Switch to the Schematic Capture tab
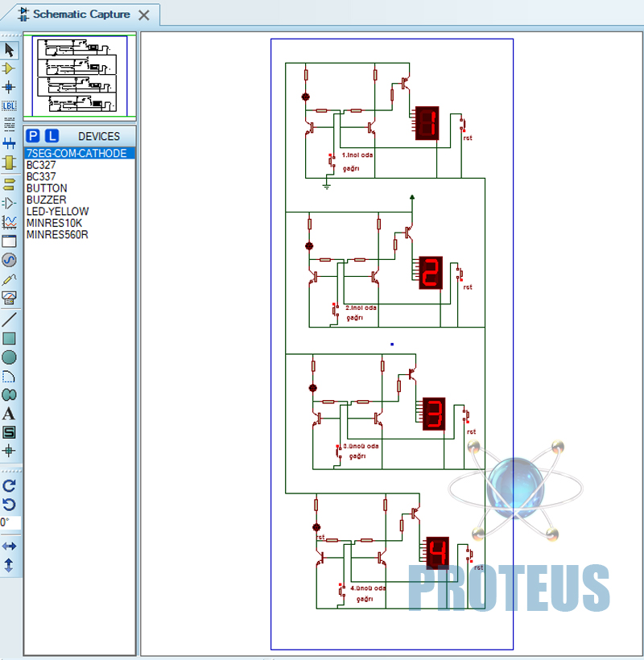The height and width of the screenshot is (660, 644). [x=80, y=14]
